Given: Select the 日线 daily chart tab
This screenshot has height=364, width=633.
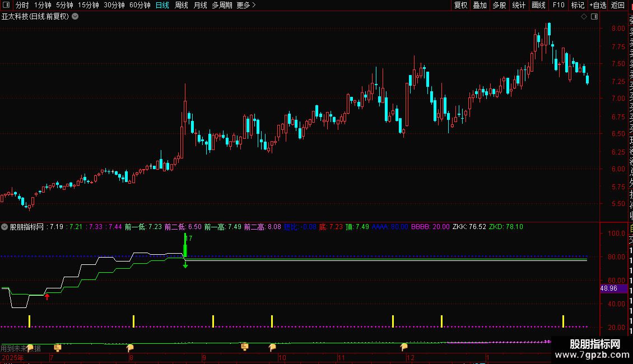Looking at the screenshot, I should 162,5.
